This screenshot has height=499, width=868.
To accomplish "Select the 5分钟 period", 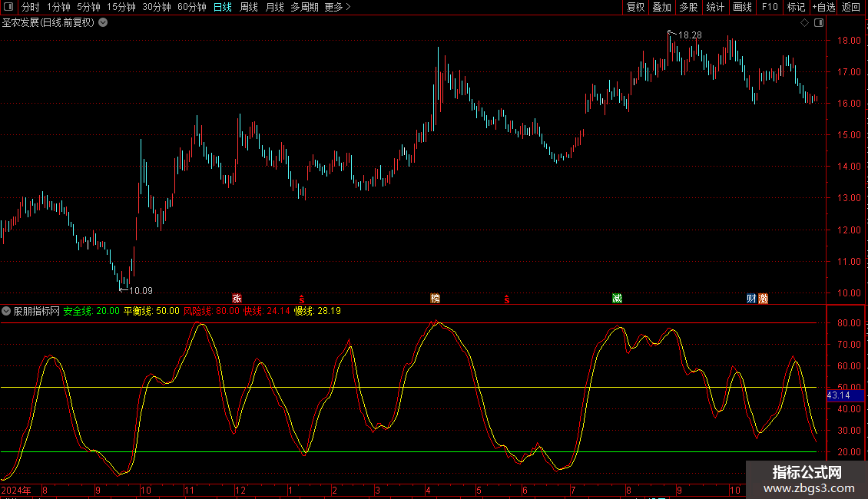I will (88, 7).
